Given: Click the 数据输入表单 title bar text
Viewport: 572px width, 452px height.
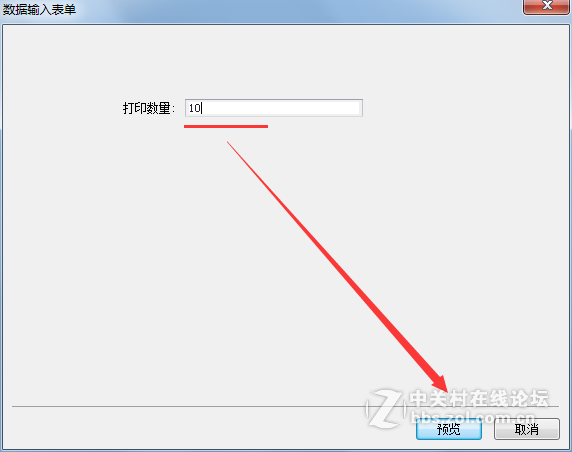Looking at the screenshot, I should click(x=39, y=9).
